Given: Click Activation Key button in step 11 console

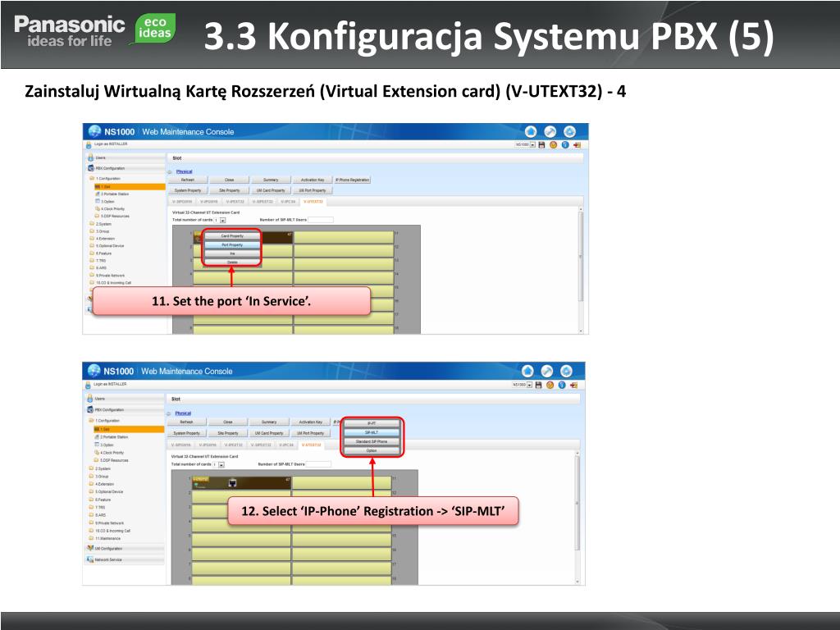Looking at the screenshot, I should [x=313, y=180].
